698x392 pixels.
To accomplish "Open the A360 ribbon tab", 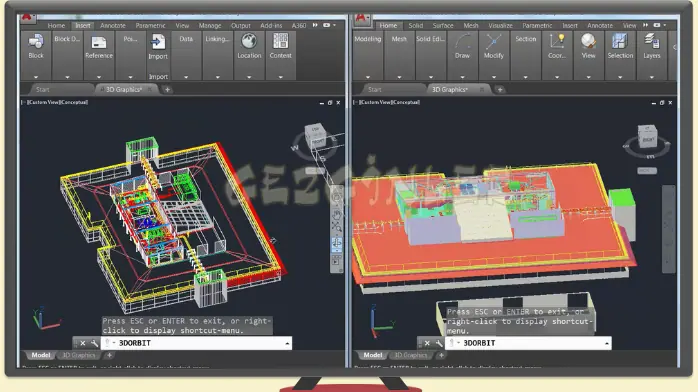I will 299,25.
